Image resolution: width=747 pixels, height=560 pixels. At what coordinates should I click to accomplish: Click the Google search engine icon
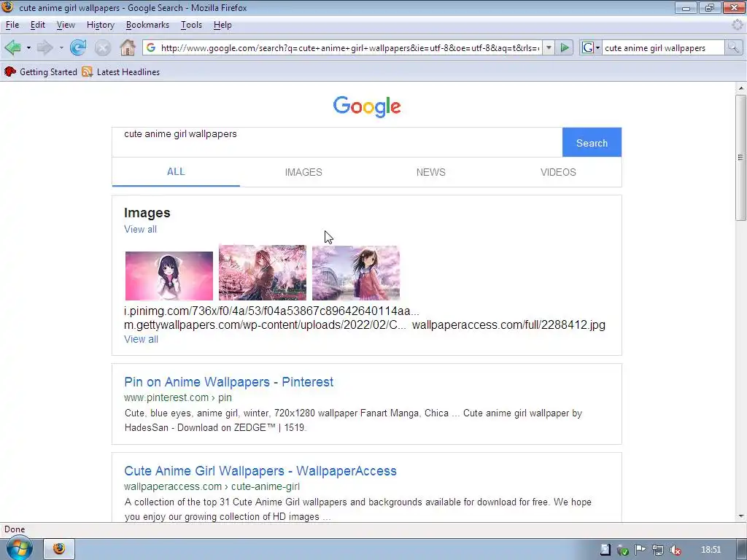coord(588,47)
